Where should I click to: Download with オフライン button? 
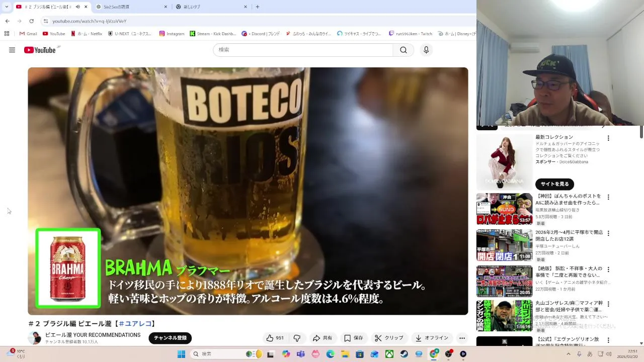(x=432, y=338)
